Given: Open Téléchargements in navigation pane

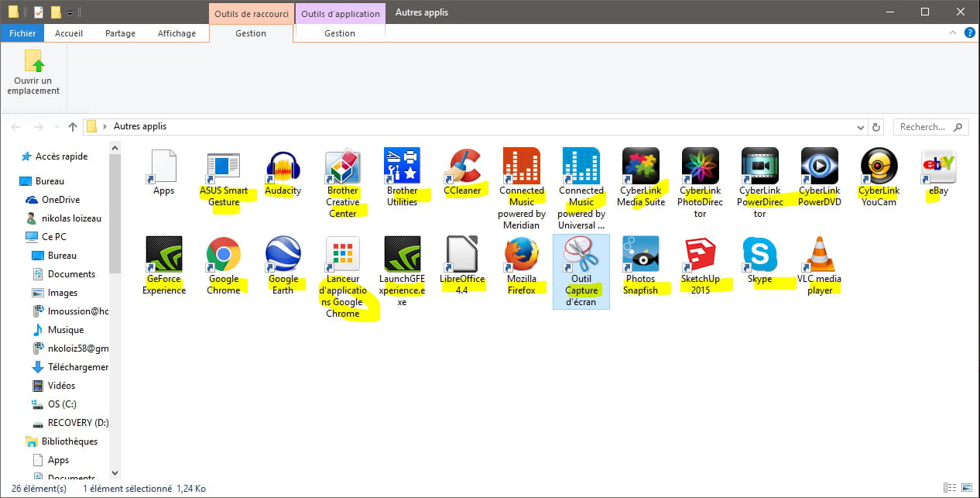Looking at the screenshot, I should (x=77, y=367).
